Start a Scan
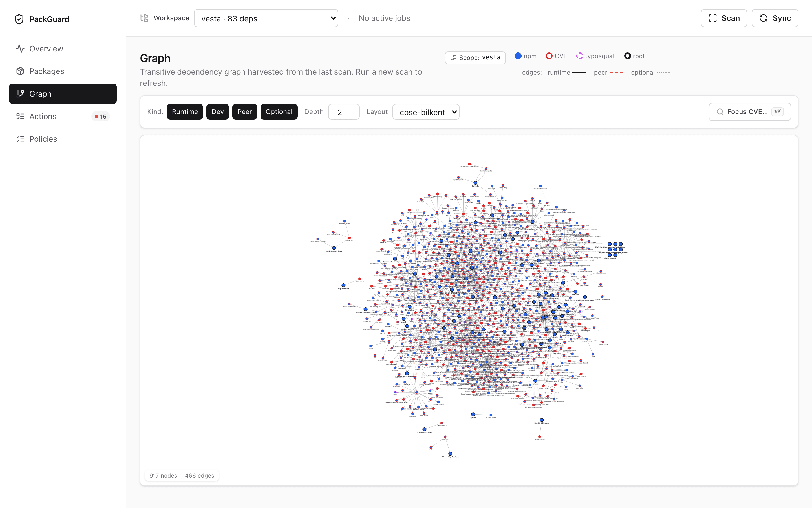This screenshot has width=812, height=508. [724, 18]
